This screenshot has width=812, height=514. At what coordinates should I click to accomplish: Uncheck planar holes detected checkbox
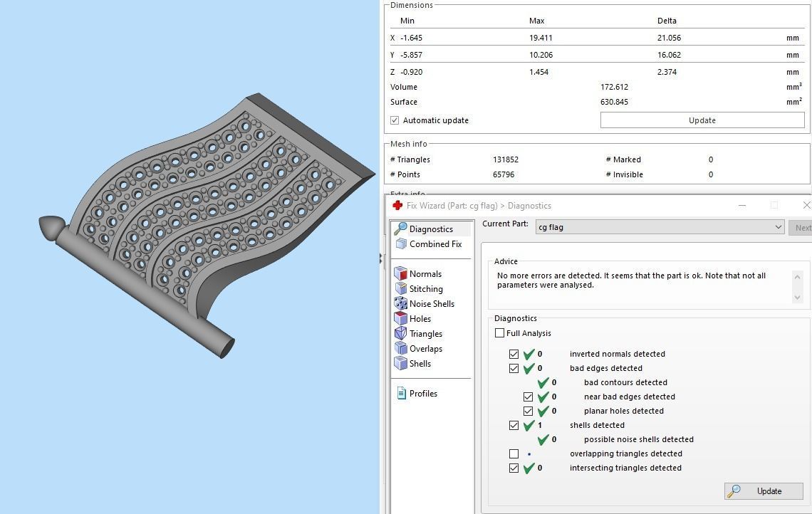point(528,411)
